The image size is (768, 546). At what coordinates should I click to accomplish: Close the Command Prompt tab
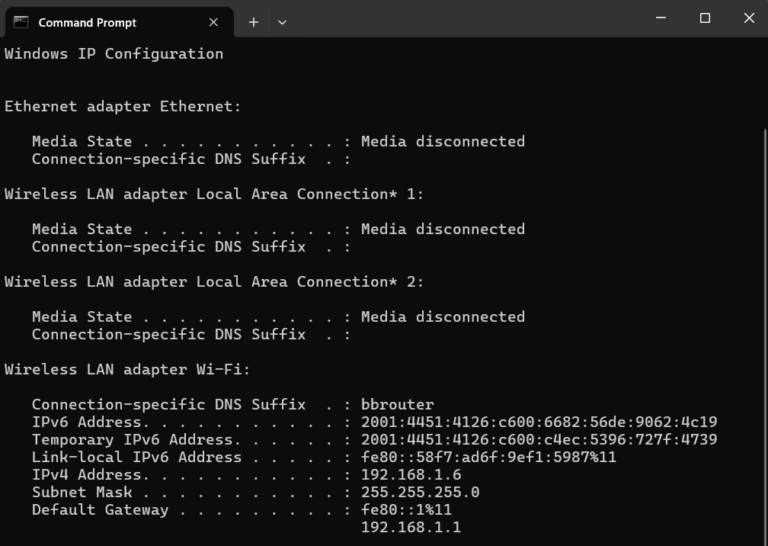point(214,23)
